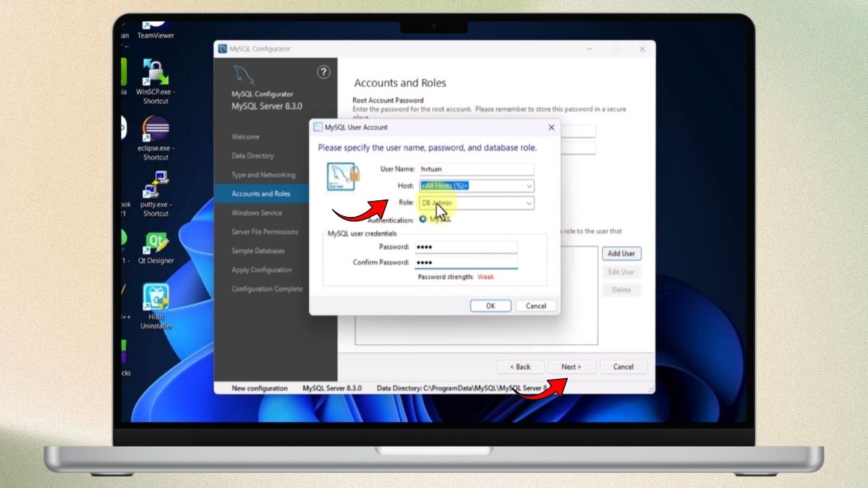
Task: Click the MySQL User Account title bar icon
Action: tap(318, 127)
